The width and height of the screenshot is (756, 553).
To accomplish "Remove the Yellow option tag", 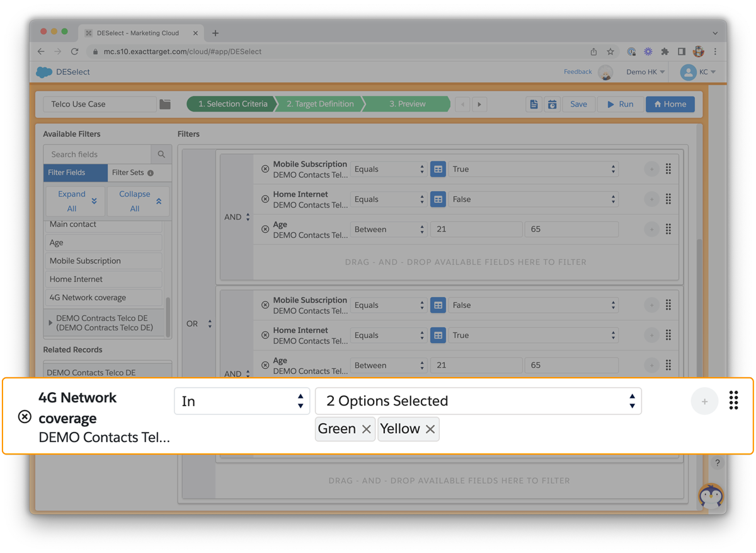I will click(430, 429).
